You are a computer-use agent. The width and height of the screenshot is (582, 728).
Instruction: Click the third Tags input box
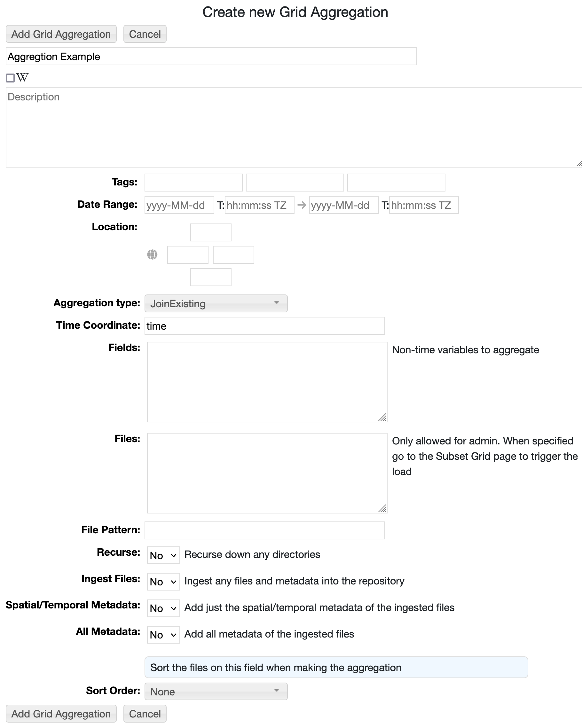pos(396,183)
